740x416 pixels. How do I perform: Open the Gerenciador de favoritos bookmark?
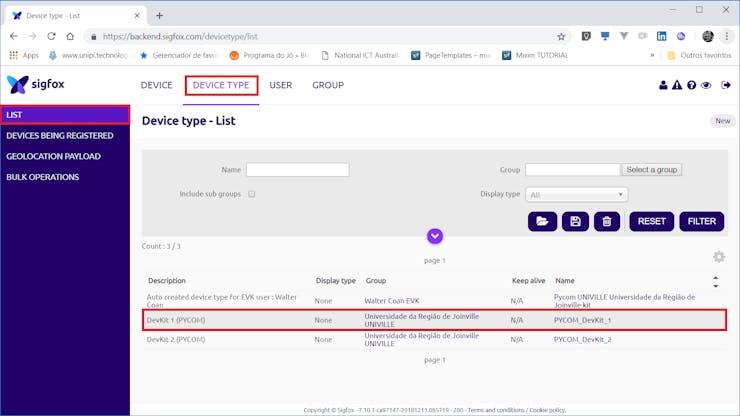178,55
